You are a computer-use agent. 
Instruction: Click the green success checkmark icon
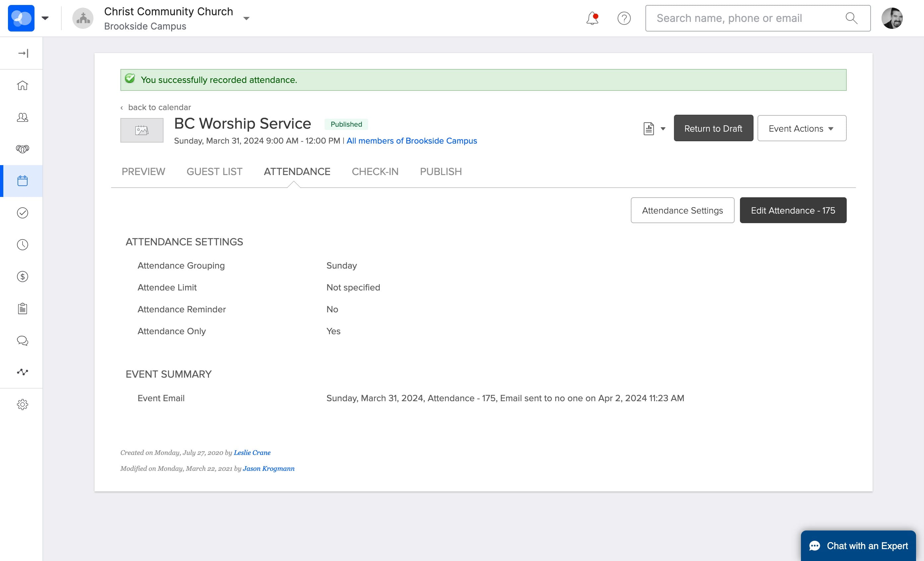pos(130,79)
